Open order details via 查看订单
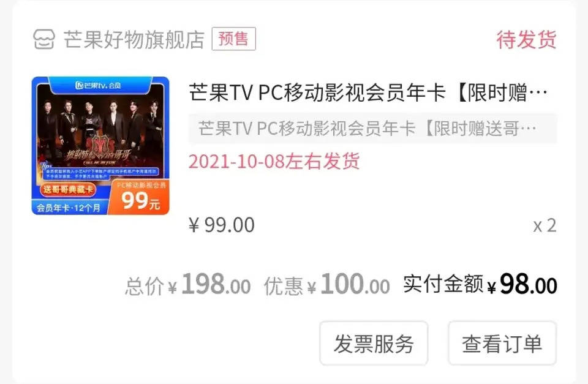This screenshot has height=384, width=588. (502, 343)
